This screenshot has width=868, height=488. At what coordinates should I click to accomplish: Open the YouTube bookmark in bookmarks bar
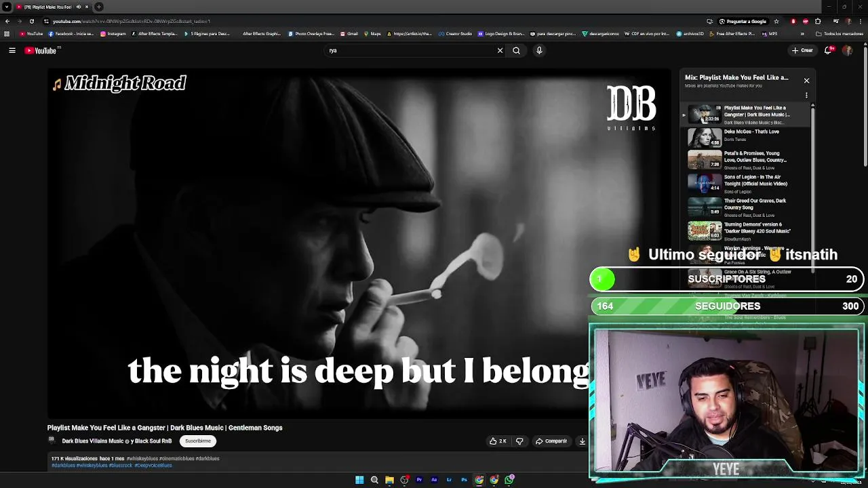pyautogui.click(x=32, y=34)
